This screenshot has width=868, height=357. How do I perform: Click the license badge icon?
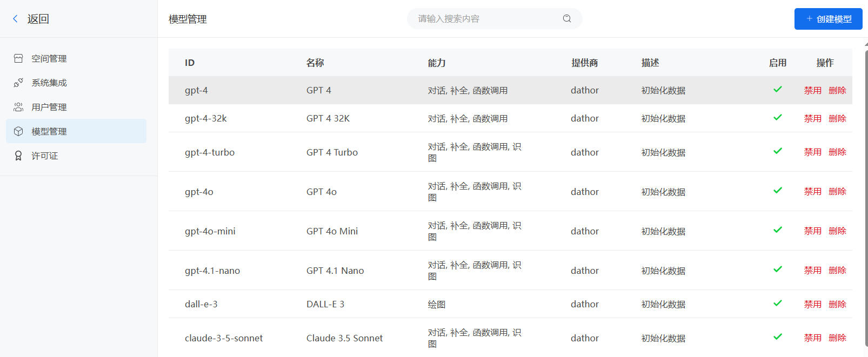tap(18, 156)
